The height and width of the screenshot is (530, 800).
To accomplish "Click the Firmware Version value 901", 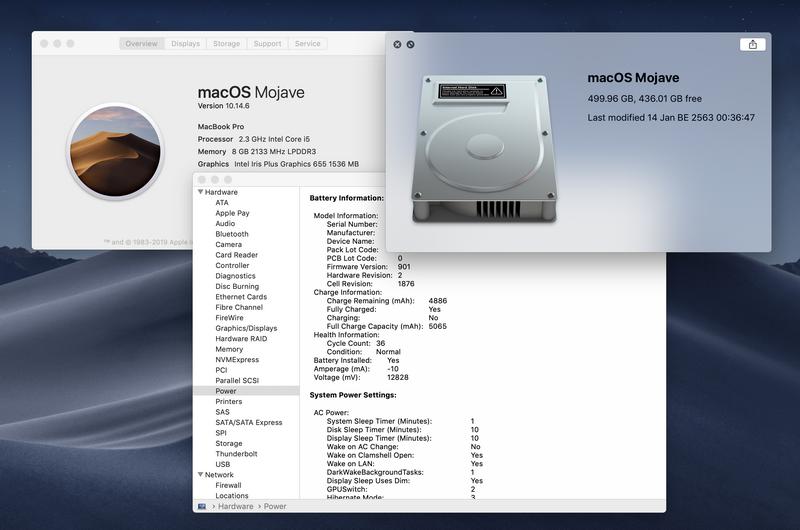I will coord(404,267).
